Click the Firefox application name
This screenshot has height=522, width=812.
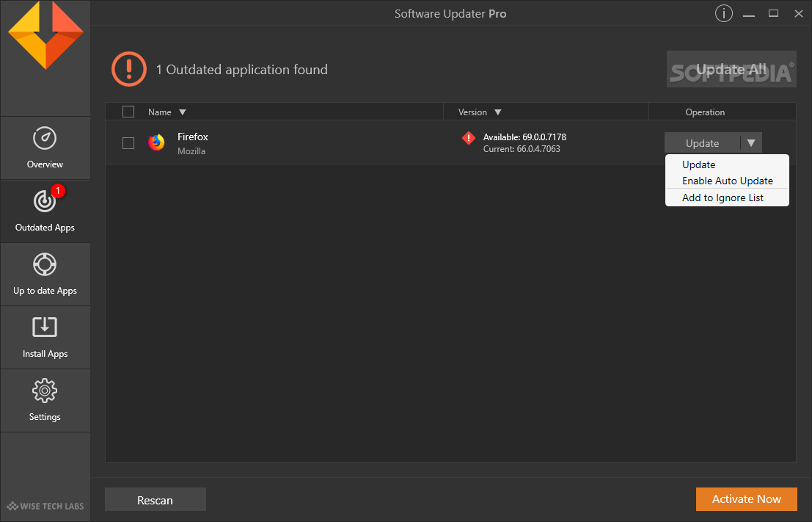[193, 137]
